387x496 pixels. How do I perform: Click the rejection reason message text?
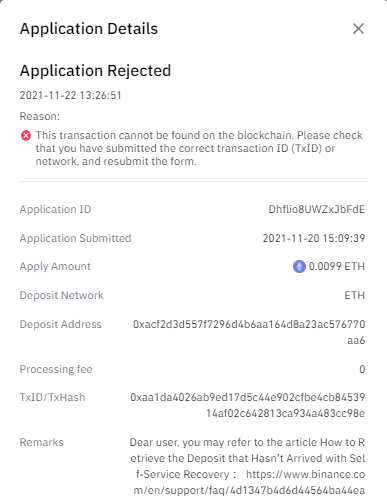point(199,148)
